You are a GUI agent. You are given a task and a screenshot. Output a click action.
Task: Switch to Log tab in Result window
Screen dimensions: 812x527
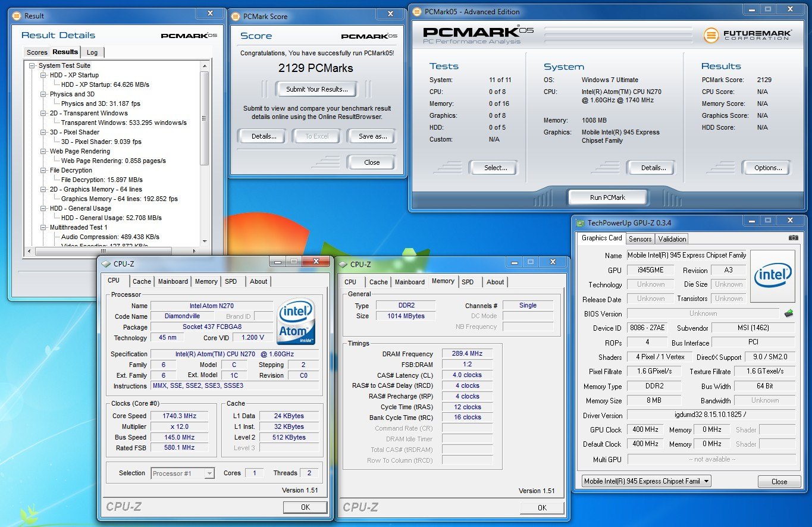point(92,52)
